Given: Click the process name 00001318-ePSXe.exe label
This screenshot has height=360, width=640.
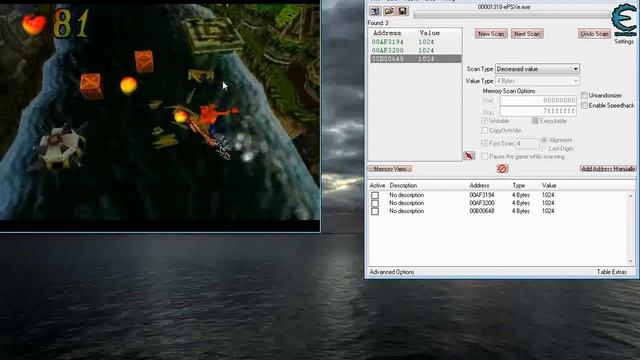Looking at the screenshot, I should coord(504,7).
